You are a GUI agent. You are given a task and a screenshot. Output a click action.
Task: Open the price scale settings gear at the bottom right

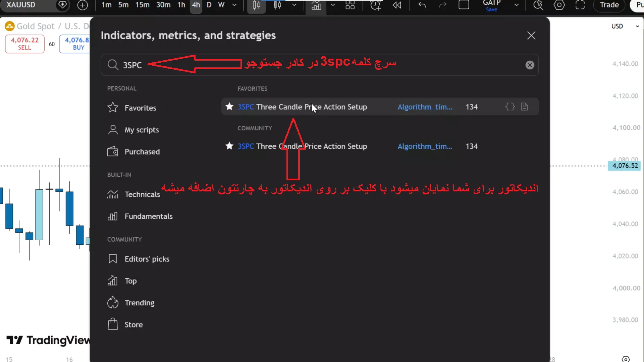pyautogui.click(x=626, y=359)
